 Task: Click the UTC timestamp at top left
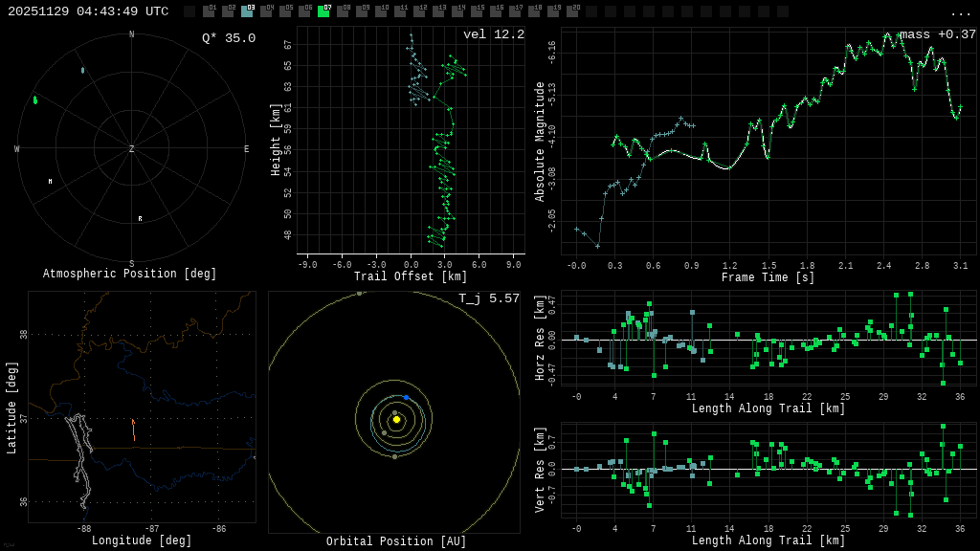(88, 11)
